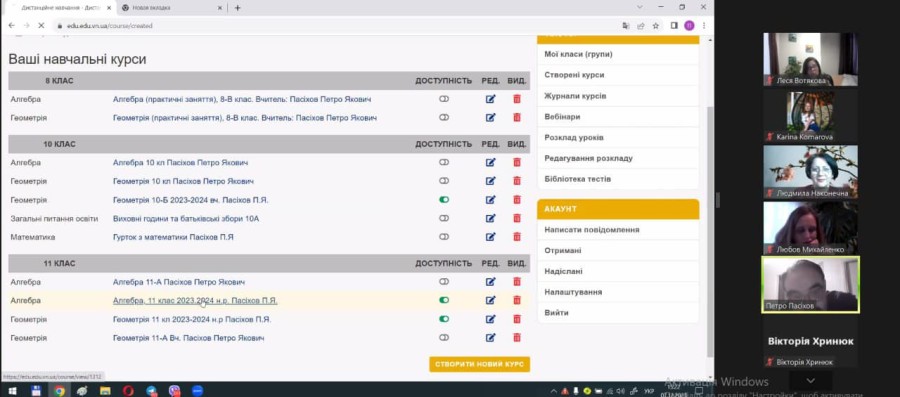Click Створити новий курс button
The image size is (900, 397).
pos(479,364)
